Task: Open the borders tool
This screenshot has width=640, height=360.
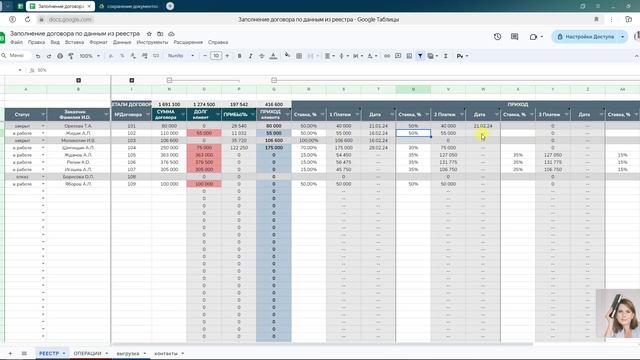Action: coord(299,56)
